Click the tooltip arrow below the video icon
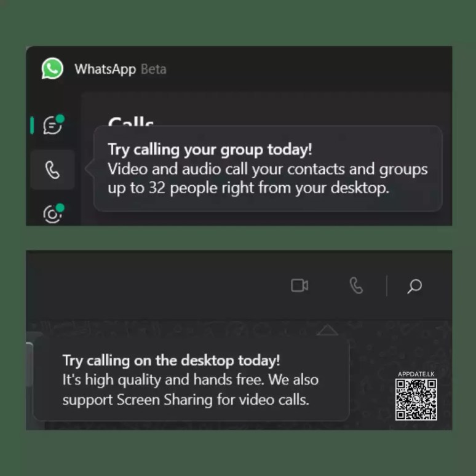The image size is (476, 476). point(327,330)
